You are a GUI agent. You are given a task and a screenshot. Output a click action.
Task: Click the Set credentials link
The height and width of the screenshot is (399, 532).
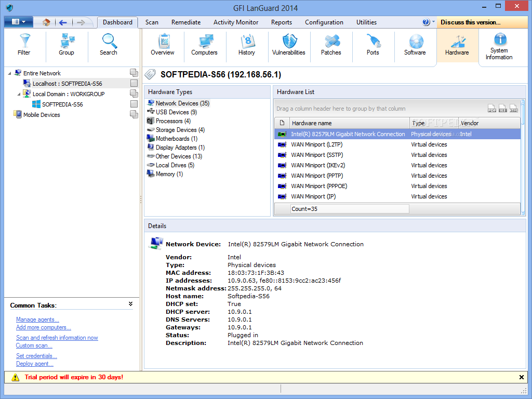(x=36, y=356)
